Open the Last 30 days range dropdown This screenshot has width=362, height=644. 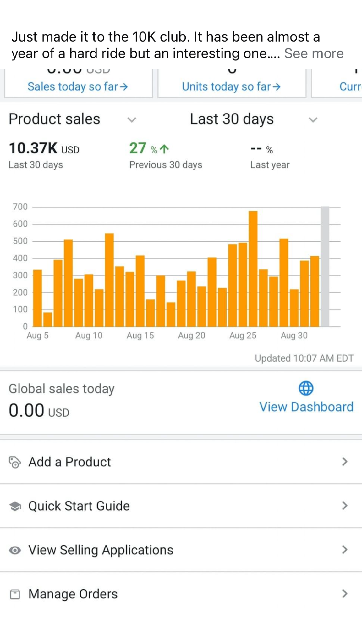313,120
